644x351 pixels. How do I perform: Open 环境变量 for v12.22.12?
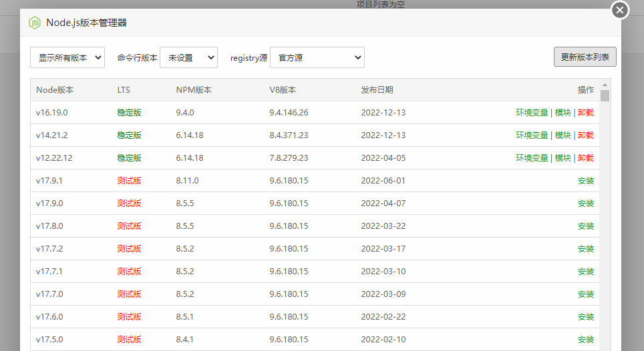532,158
